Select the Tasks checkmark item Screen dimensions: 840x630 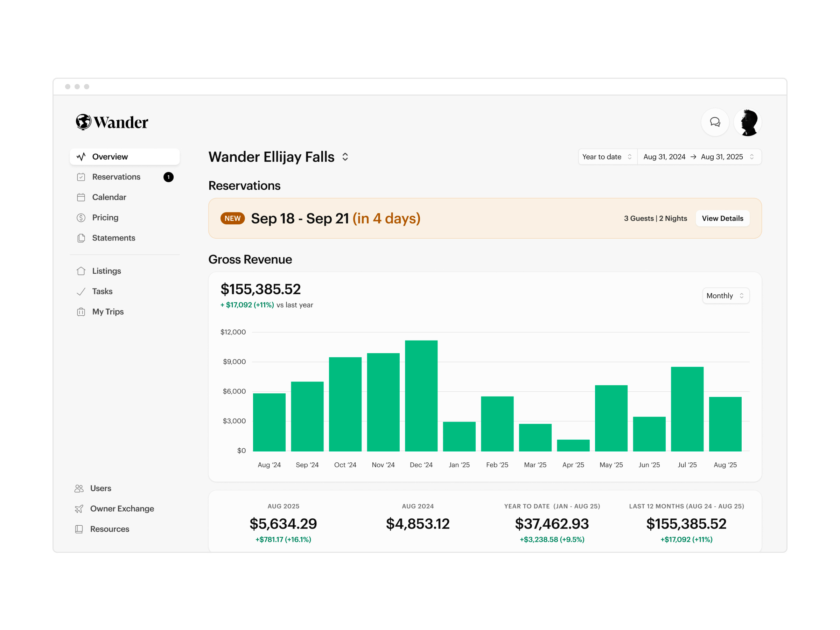pos(102,291)
